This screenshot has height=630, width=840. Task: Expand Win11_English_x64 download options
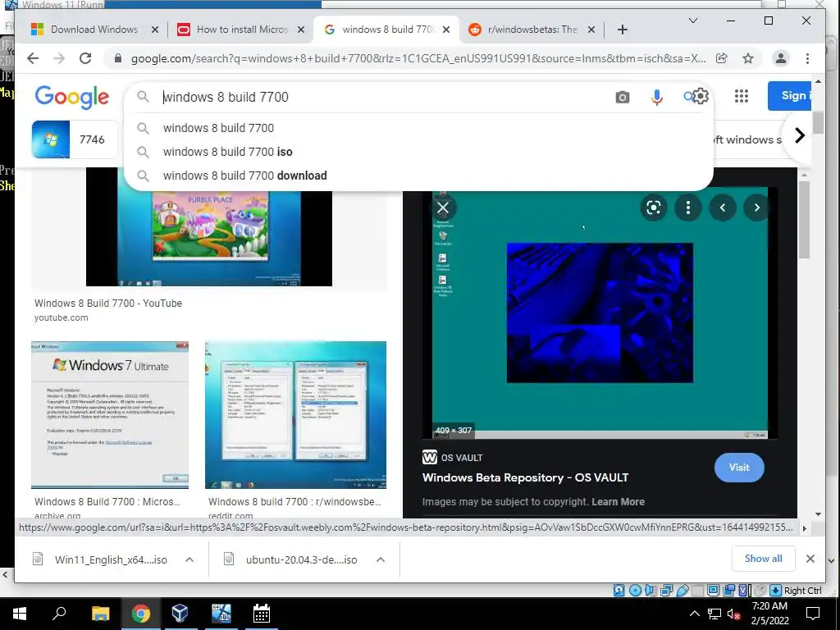[189, 559]
